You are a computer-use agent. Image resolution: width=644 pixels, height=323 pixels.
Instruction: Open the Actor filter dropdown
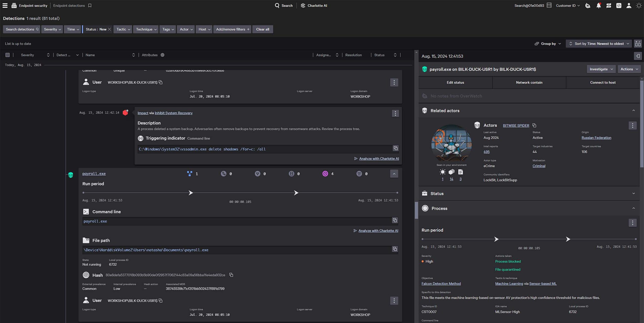click(x=186, y=29)
